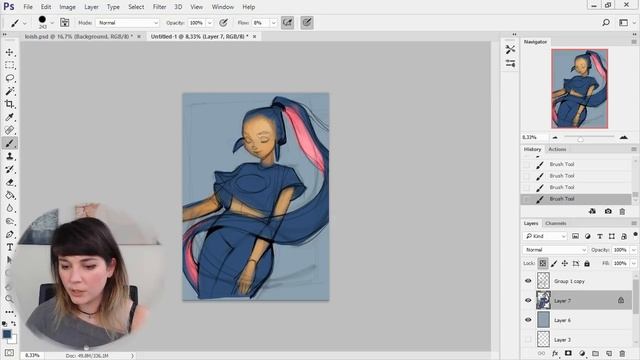Toggle lock position icon
Image resolution: width=640 pixels, height=360 pixels.
(565, 264)
